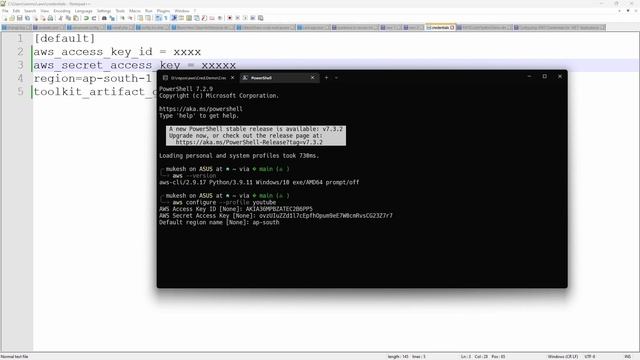Click 'aws_access_key_id = xxxx' line in editor
640x360 pixels.
pos(117,52)
